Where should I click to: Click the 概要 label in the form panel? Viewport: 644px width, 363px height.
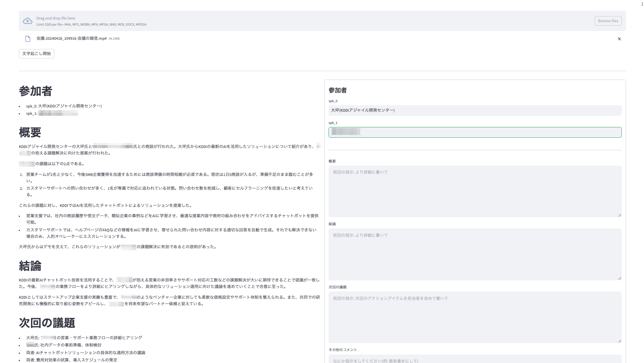[332, 161]
